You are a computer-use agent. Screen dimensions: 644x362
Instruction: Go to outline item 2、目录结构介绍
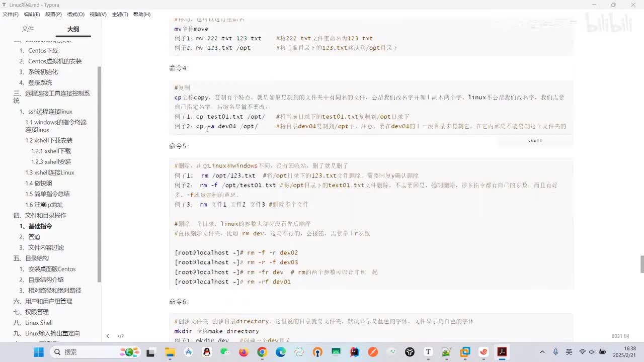pos(41,280)
